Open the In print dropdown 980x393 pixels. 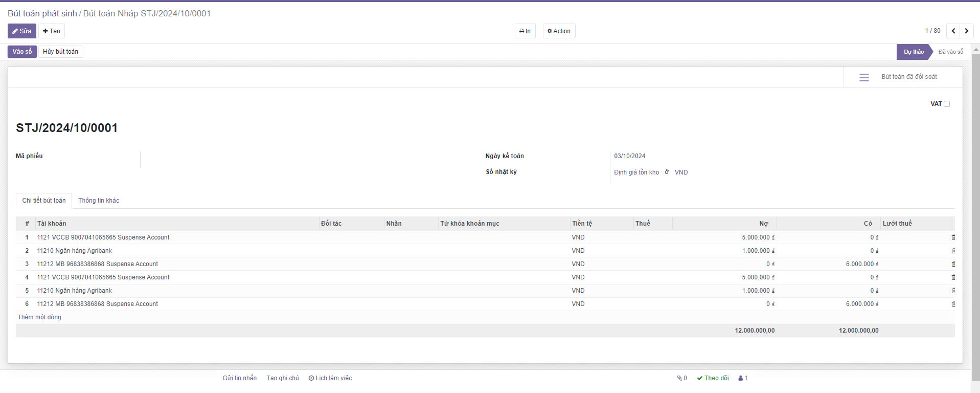(x=525, y=31)
